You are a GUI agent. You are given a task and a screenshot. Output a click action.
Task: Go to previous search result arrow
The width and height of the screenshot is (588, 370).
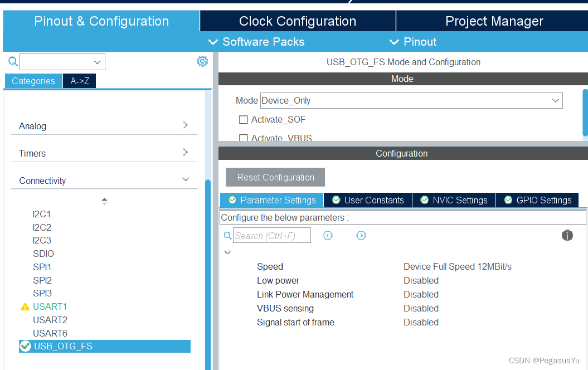(328, 236)
